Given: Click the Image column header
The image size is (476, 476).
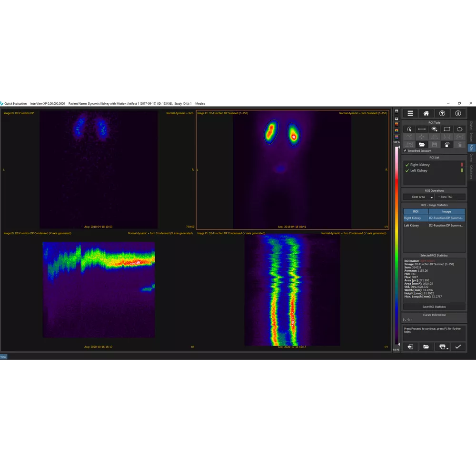Looking at the screenshot, I should tap(446, 212).
